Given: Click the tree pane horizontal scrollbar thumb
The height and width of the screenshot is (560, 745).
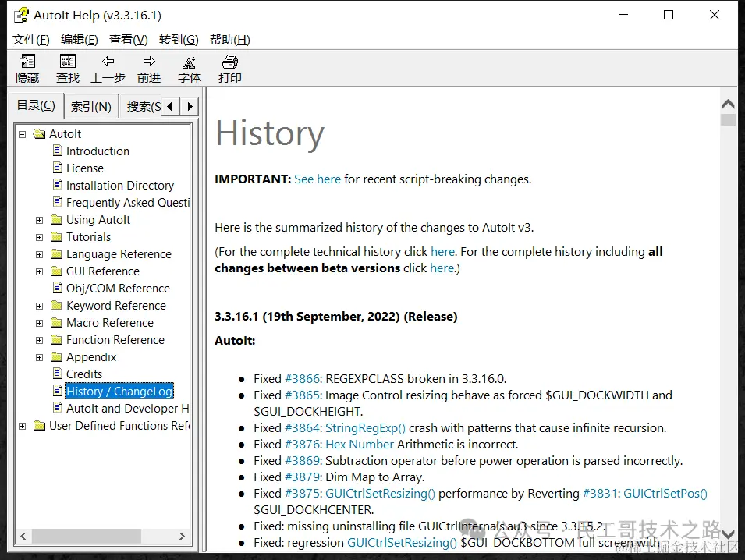Looking at the screenshot, I should [x=86, y=536].
